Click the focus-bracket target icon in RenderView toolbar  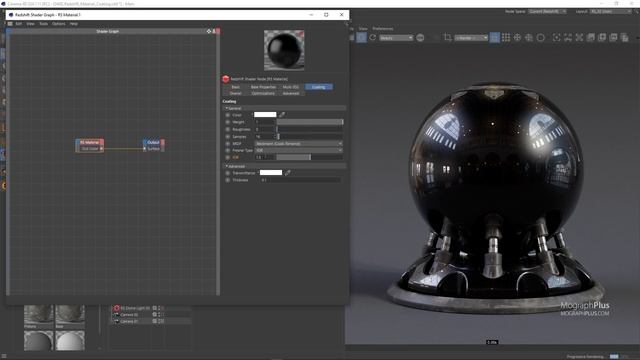click(x=556, y=38)
